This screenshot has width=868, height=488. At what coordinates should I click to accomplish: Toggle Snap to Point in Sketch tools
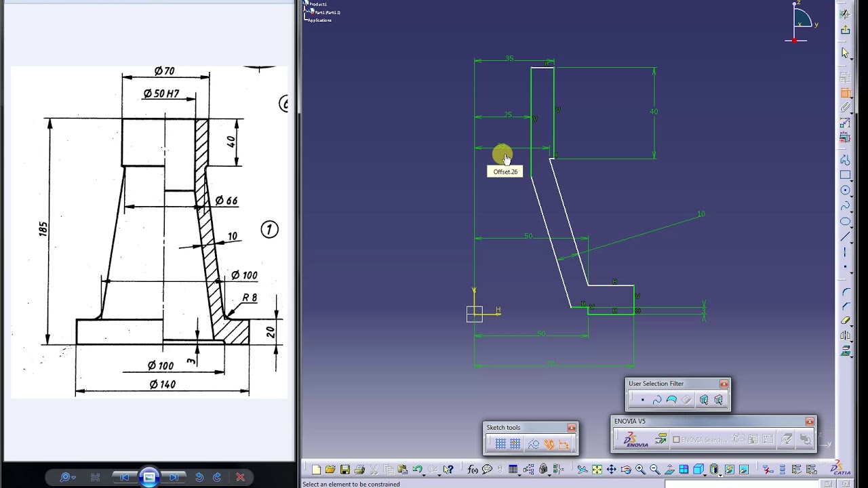[515, 444]
